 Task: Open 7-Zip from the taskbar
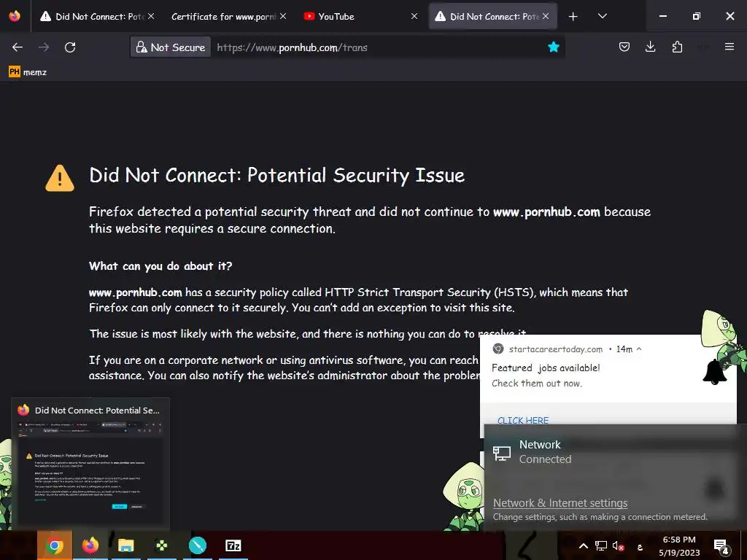pos(233,545)
